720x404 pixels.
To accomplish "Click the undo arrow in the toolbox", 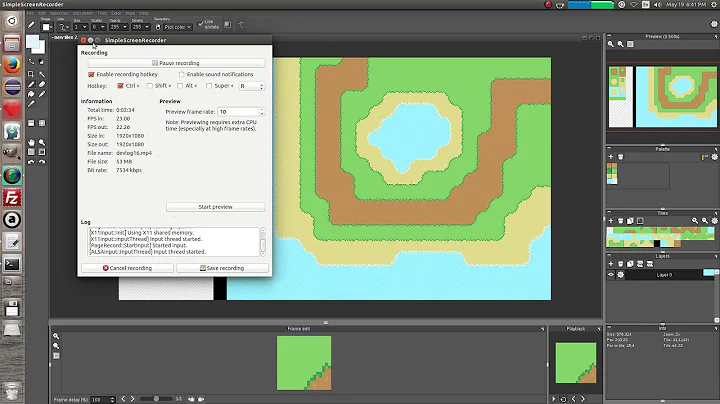I will click(31, 162).
